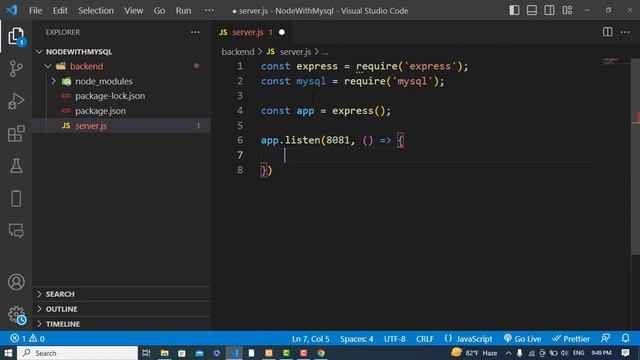The height and width of the screenshot is (360, 640).
Task: Start Go Live server
Action: (522, 339)
